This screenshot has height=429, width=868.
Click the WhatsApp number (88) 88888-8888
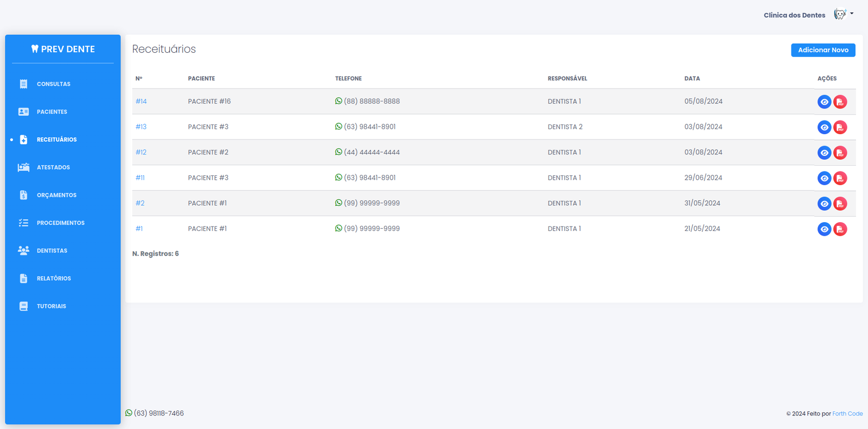tap(371, 102)
